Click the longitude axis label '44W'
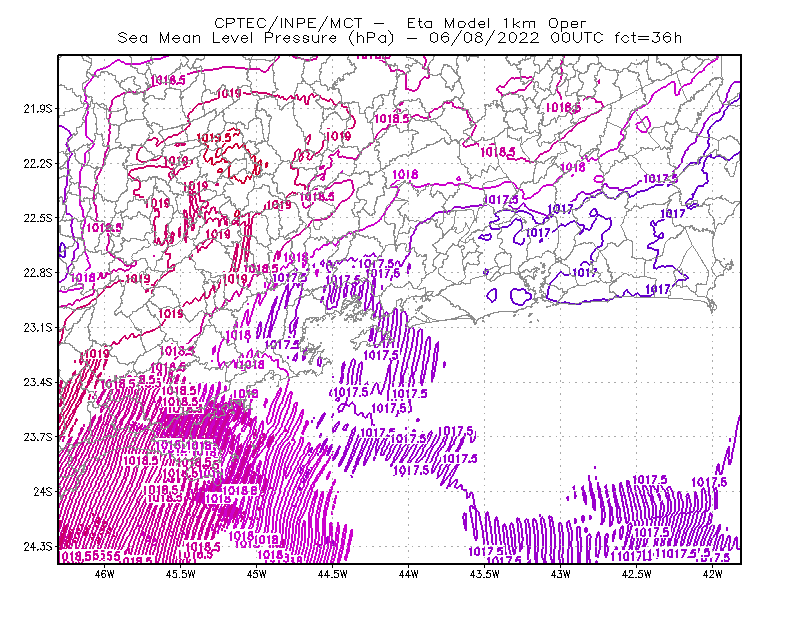This screenshot has width=800, height=618. pos(409,574)
